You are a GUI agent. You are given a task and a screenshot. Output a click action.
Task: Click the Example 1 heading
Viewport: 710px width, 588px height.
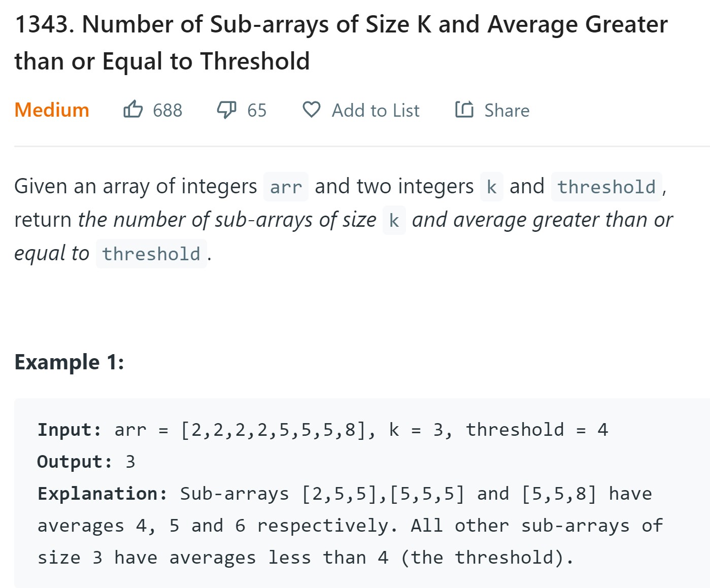(x=70, y=362)
